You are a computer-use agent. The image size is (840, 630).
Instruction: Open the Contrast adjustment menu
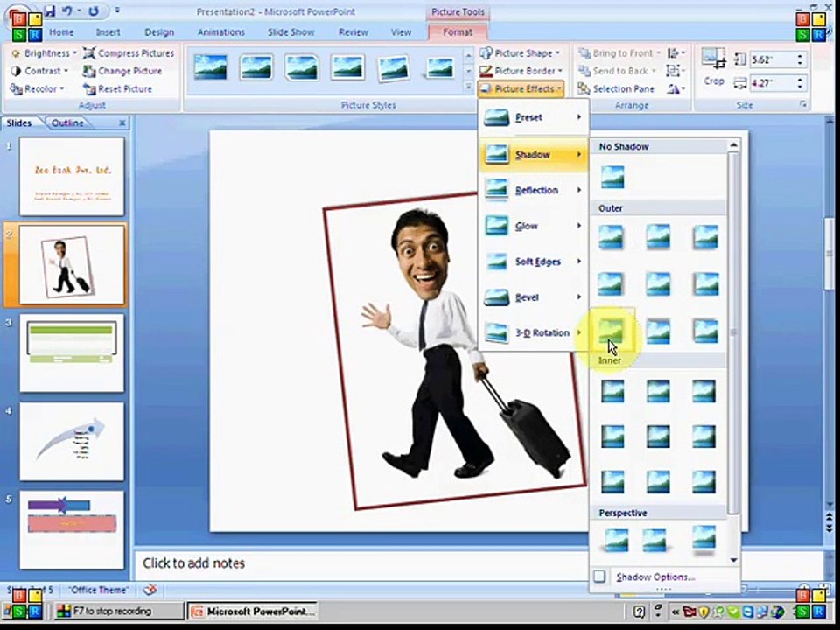[39, 71]
